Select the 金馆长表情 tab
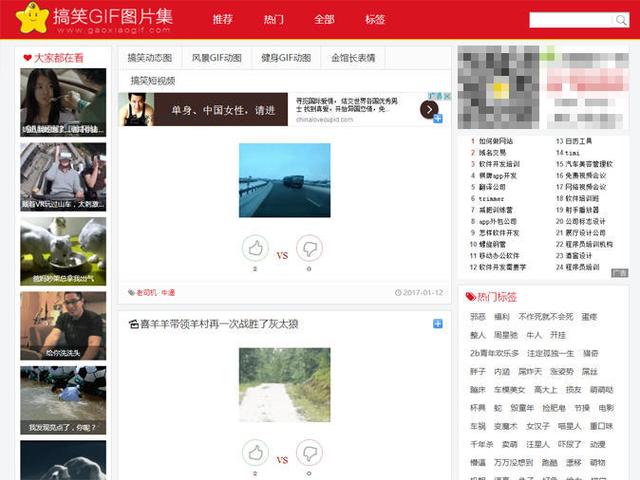 click(x=353, y=58)
